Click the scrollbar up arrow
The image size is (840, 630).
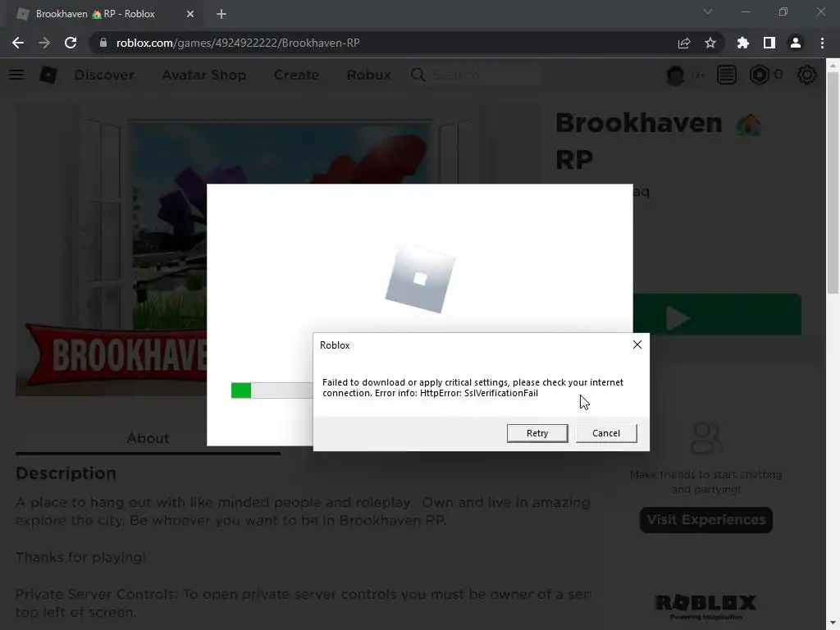pyautogui.click(x=833, y=66)
